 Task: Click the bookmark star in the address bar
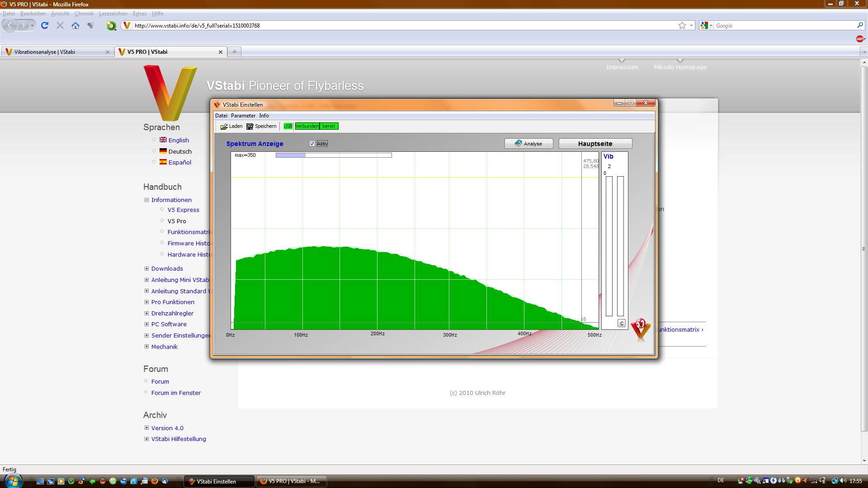tap(682, 25)
